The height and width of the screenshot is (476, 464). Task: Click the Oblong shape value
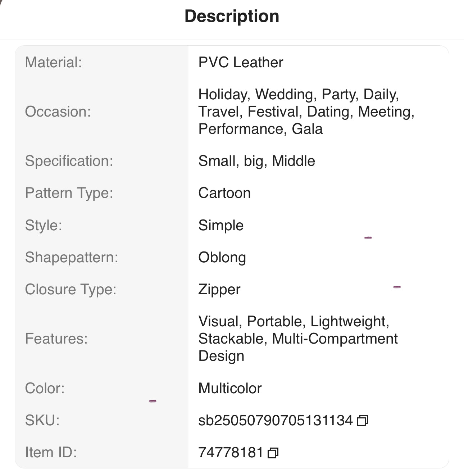click(222, 258)
